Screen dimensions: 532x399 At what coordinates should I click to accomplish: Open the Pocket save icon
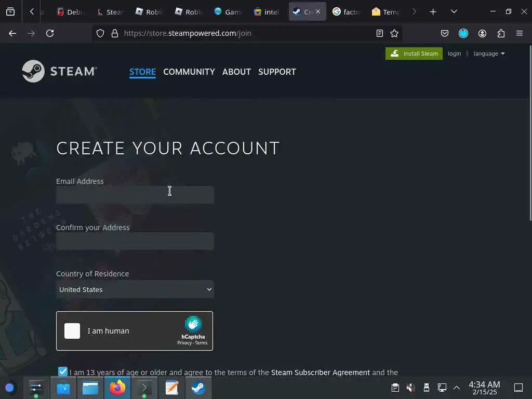pos(445,33)
